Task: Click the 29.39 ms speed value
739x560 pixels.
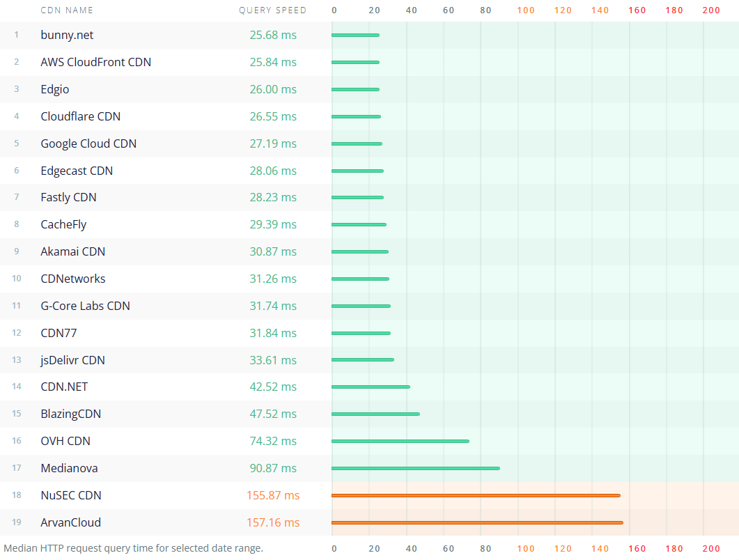Action: (273, 224)
